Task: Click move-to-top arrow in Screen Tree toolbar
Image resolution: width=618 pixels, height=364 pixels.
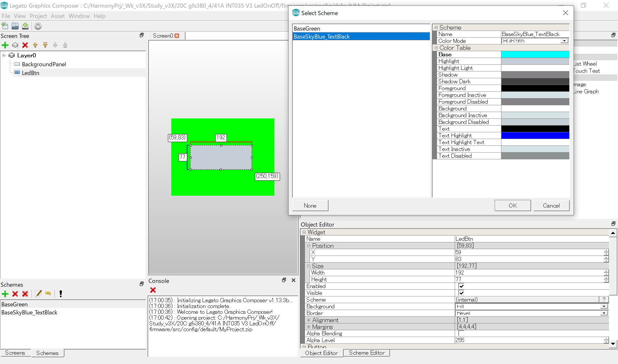Action: pos(45,45)
